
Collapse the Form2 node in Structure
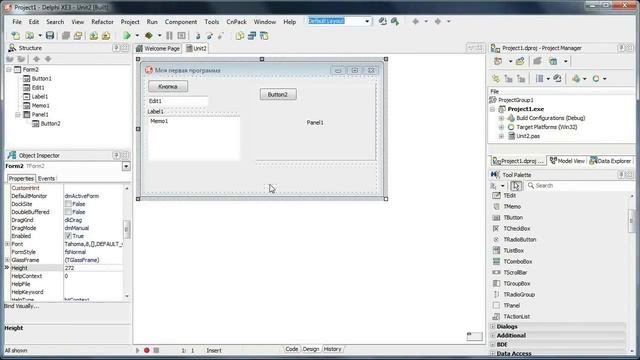(x=9, y=70)
